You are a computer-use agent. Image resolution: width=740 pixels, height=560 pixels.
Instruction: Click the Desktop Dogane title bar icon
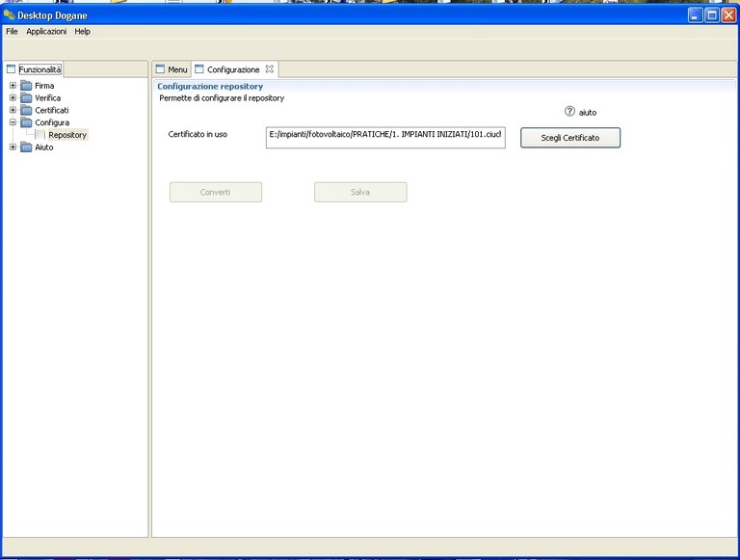9,15
